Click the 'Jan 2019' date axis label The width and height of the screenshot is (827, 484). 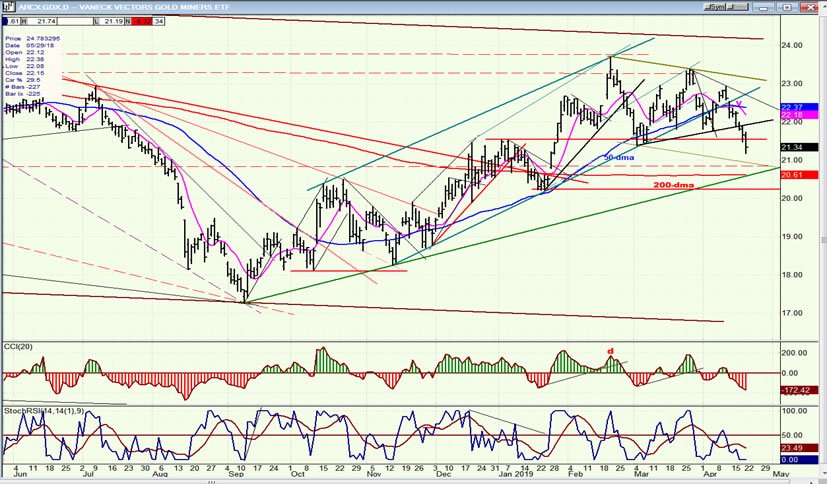(x=517, y=474)
